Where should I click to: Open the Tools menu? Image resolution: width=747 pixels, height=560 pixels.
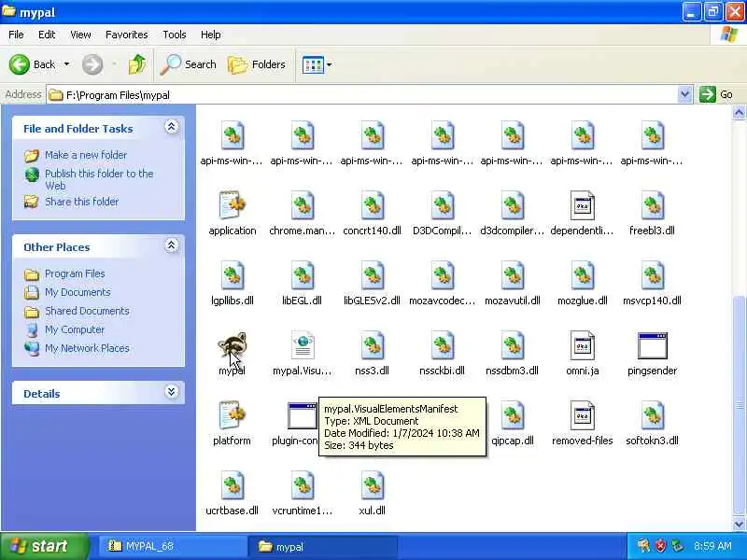pyautogui.click(x=175, y=35)
